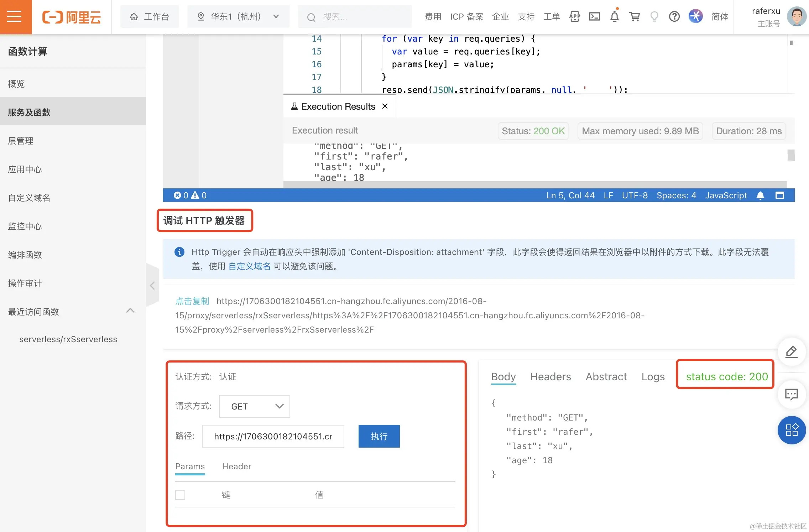This screenshot has height=532, width=809.
Task: Open the shopping cart icon
Action: (x=634, y=16)
